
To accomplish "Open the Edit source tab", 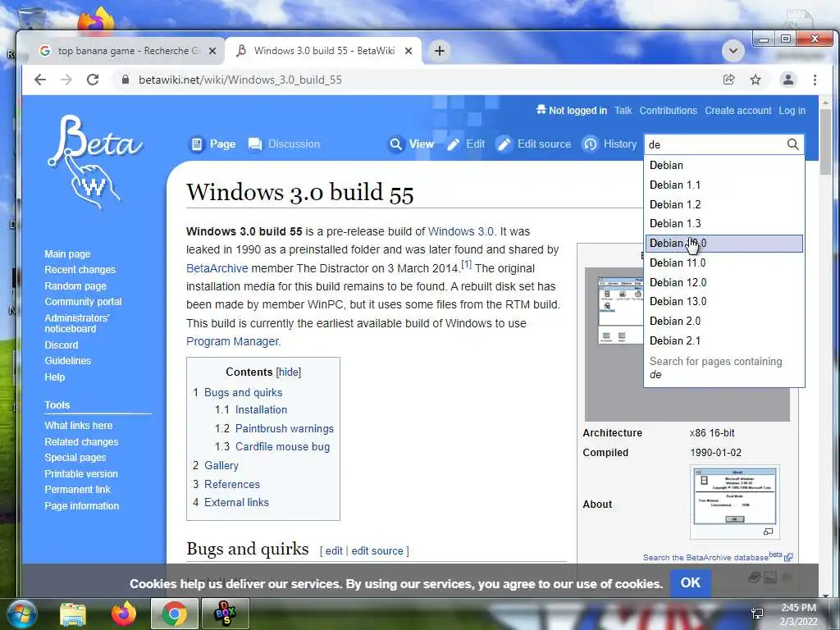I will click(533, 144).
